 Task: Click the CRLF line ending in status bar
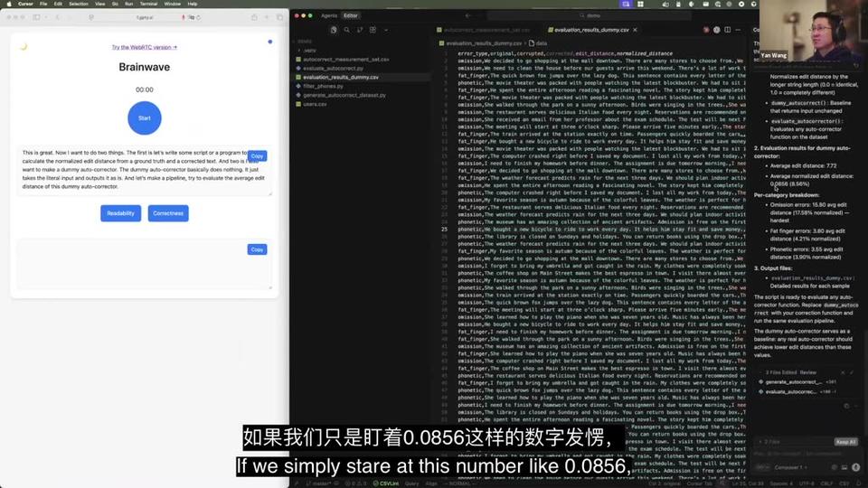pyautogui.click(x=826, y=483)
